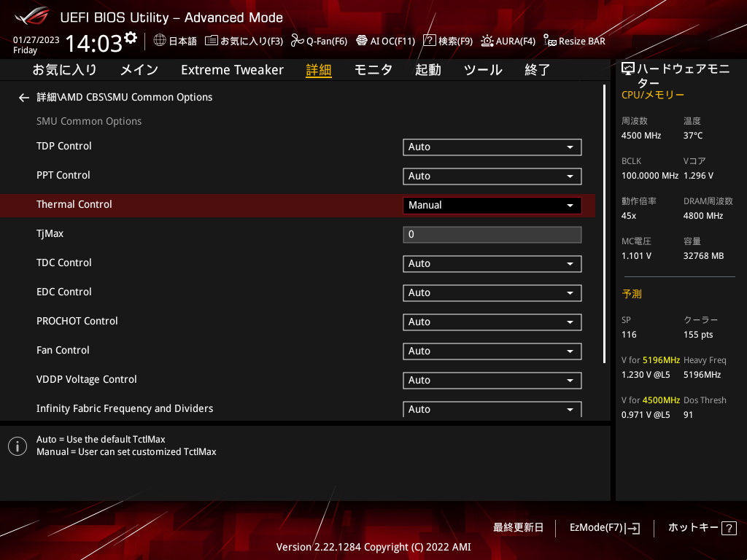Click お気に入り(F3) text button

(x=252, y=42)
